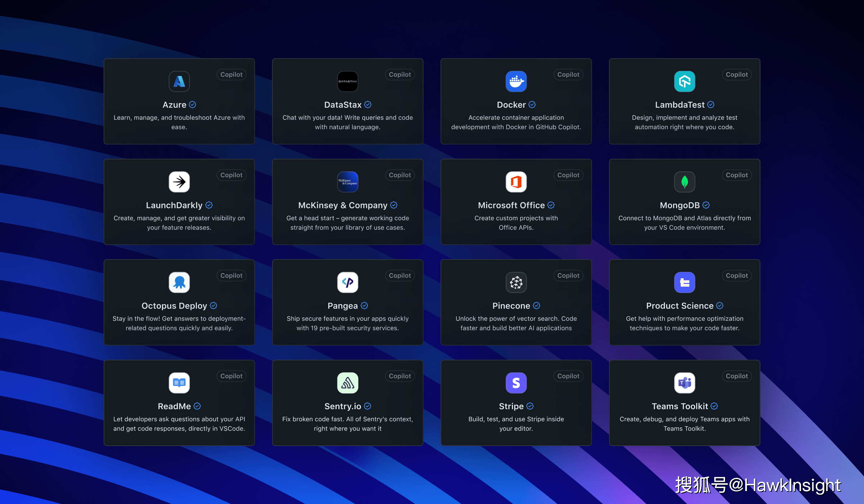Click the verified badge next to Azure

pyautogui.click(x=193, y=104)
